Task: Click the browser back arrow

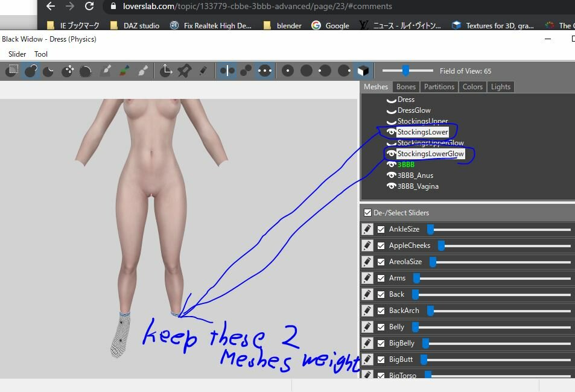Action: [x=51, y=6]
